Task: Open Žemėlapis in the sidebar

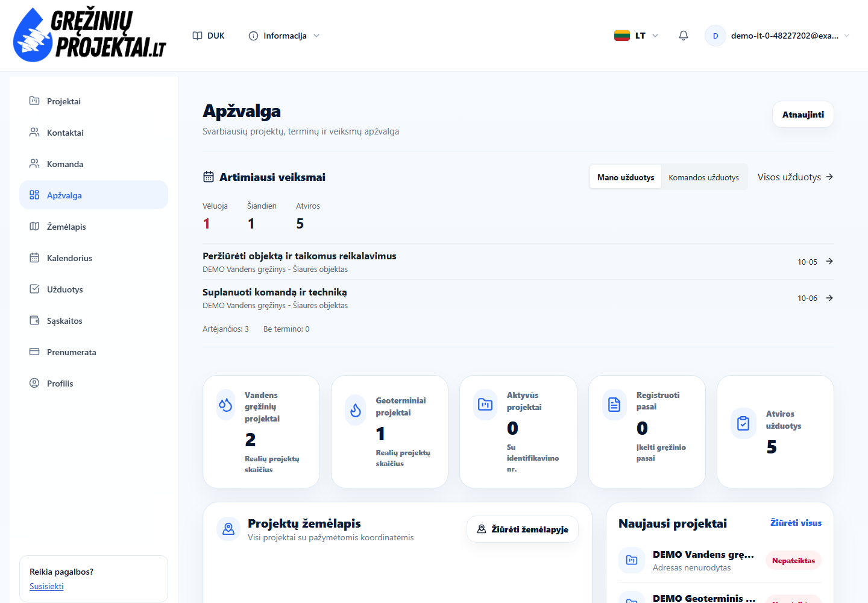Action: click(x=93, y=227)
